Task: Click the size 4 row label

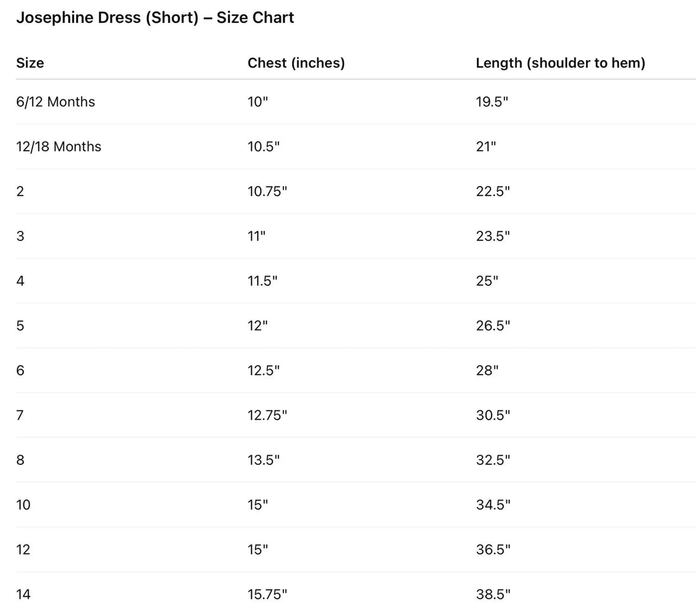Action: pyautogui.click(x=20, y=281)
